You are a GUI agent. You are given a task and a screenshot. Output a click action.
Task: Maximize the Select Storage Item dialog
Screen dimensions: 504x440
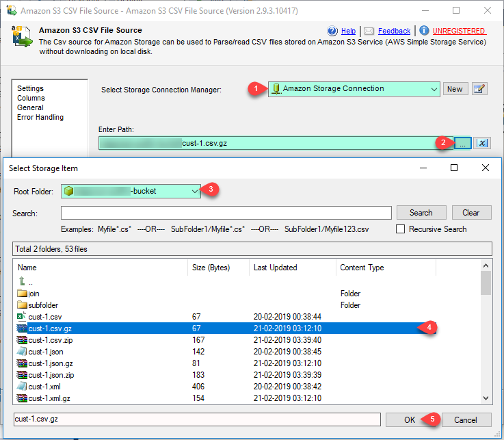(454, 168)
